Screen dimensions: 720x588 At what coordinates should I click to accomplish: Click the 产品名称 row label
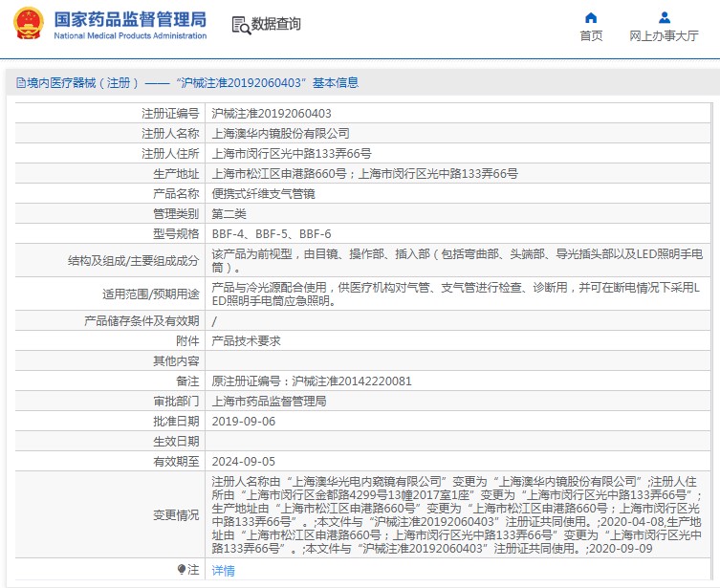[x=176, y=194]
